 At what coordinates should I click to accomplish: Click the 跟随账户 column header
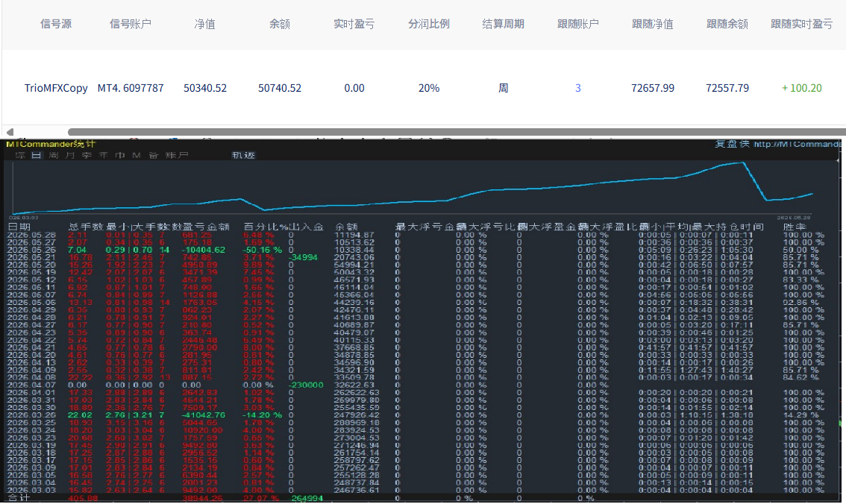578,24
